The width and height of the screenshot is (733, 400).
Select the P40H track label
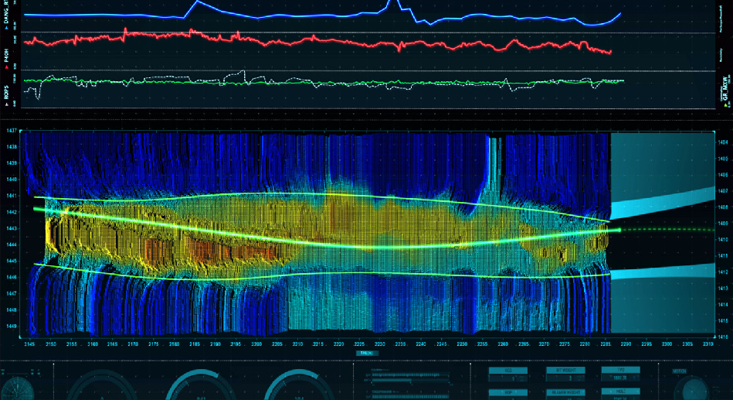7,55
